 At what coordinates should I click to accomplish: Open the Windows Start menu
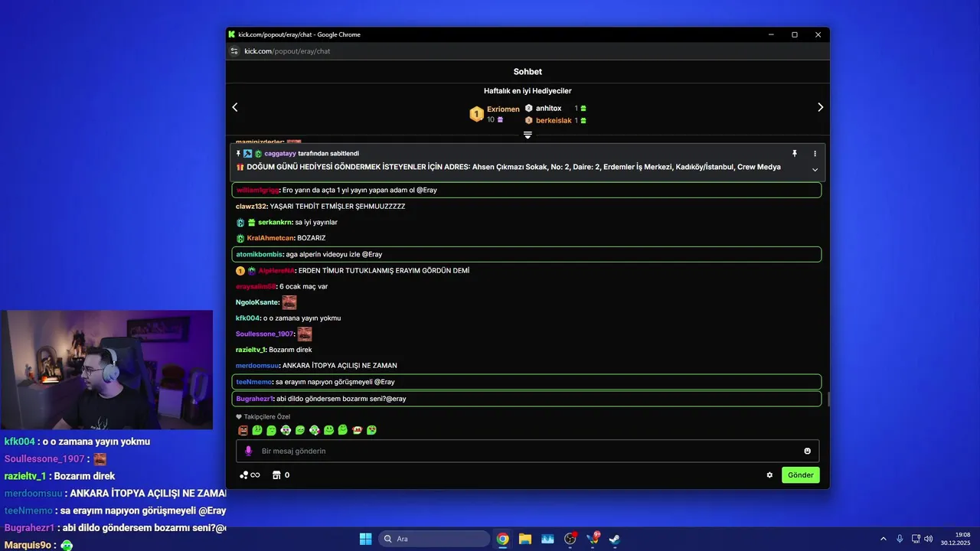point(365,539)
